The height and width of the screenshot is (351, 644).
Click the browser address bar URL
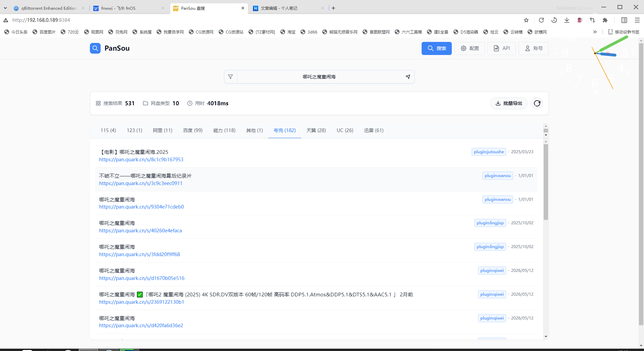click(41, 20)
